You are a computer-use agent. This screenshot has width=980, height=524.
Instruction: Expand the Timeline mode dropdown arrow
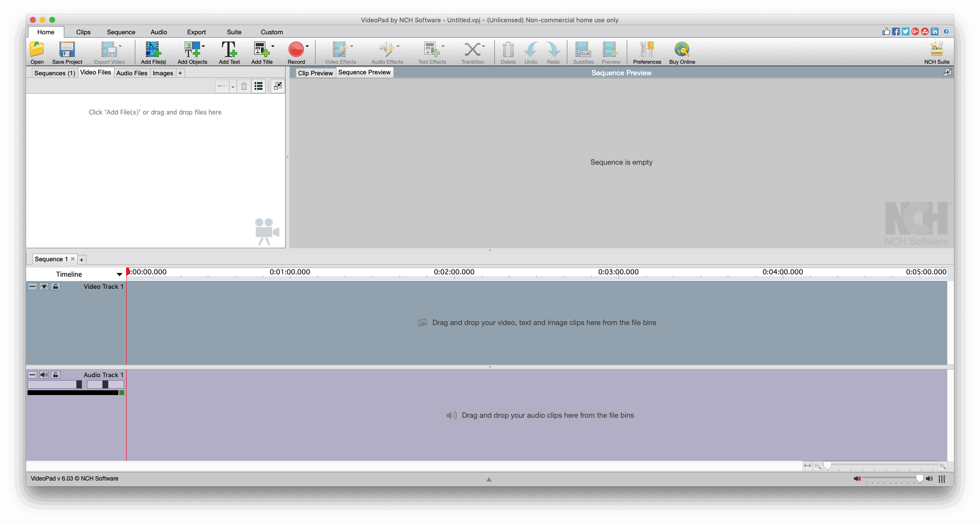[x=119, y=274]
